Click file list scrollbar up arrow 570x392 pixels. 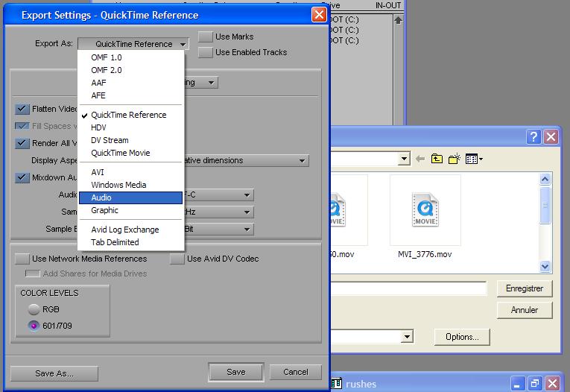pos(545,180)
